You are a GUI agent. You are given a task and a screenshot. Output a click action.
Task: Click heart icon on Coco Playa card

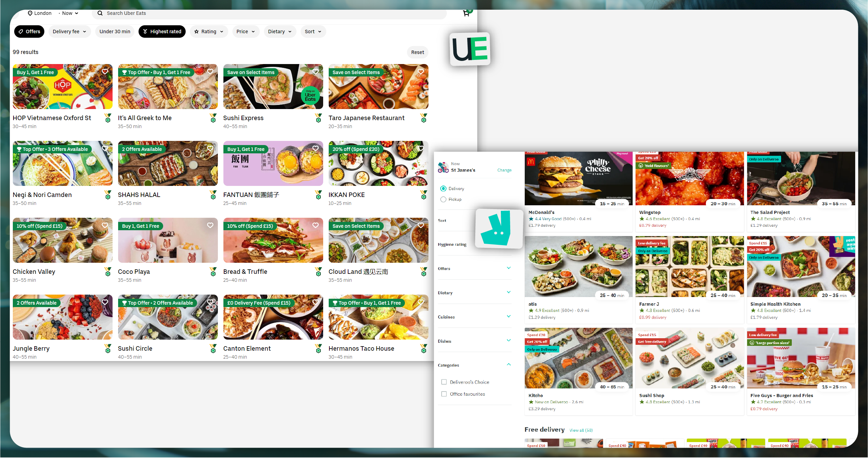(210, 225)
